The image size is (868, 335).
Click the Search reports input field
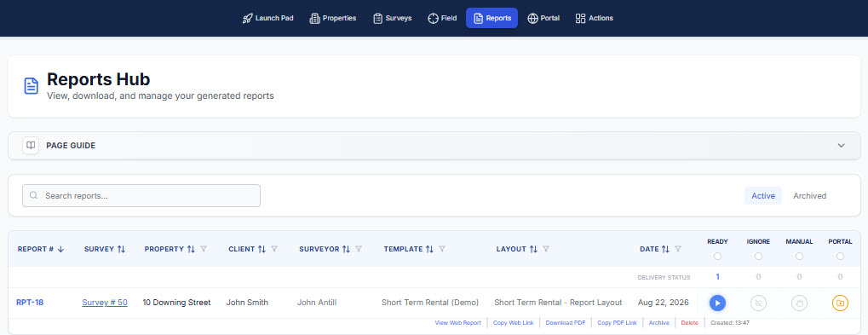[141, 195]
